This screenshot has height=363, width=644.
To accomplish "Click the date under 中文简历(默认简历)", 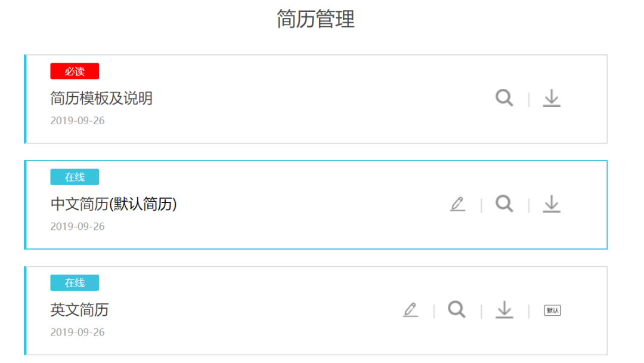I will [77, 226].
